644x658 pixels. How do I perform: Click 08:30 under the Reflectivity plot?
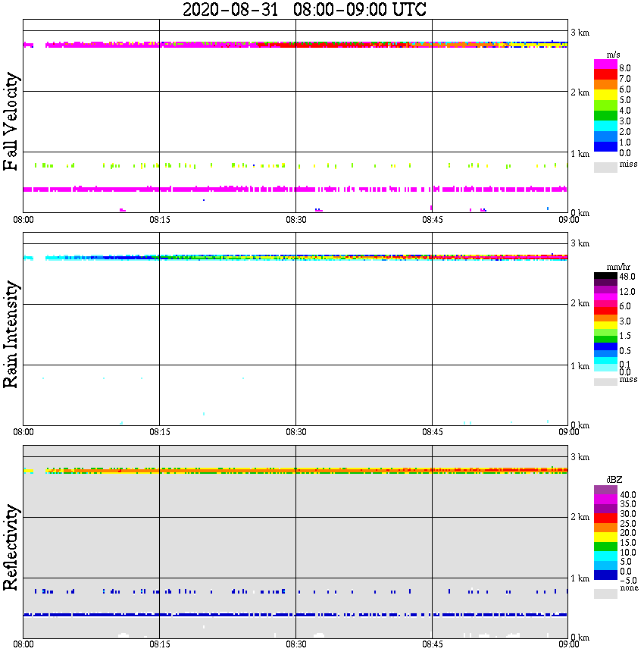point(296,644)
